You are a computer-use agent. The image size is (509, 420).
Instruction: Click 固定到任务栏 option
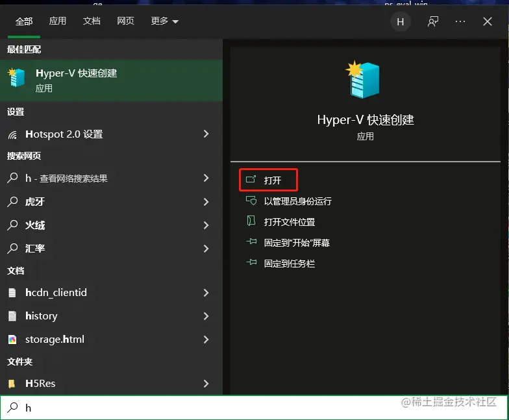(290, 264)
